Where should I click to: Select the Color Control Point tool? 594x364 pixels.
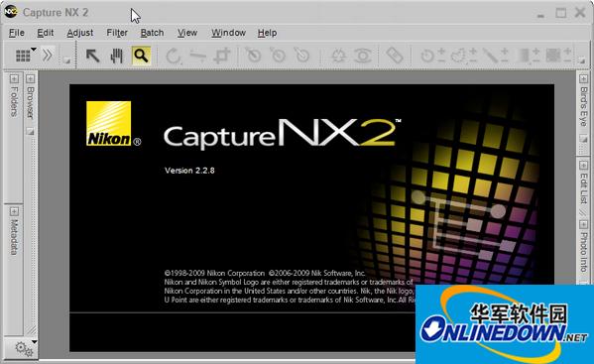pos(338,56)
